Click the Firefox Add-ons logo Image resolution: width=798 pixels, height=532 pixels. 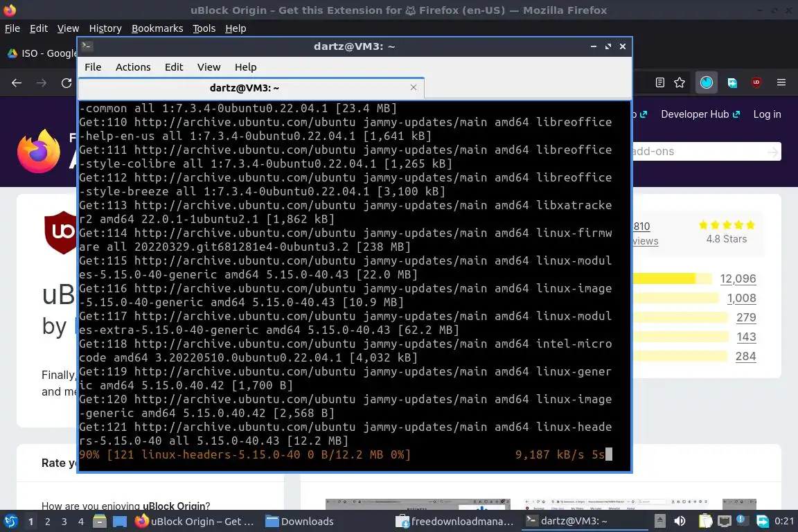click(x=39, y=151)
